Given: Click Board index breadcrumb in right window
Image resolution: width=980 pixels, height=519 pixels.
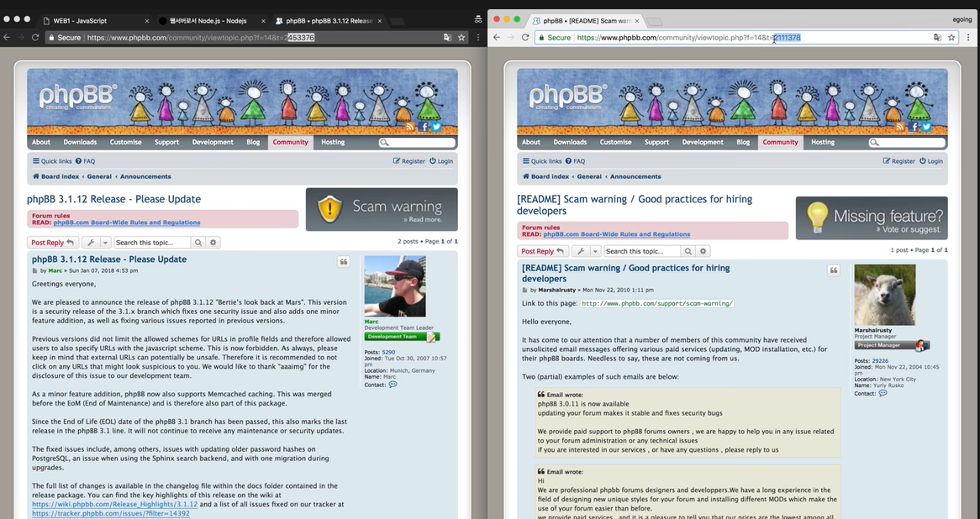Looking at the screenshot, I should [545, 176].
